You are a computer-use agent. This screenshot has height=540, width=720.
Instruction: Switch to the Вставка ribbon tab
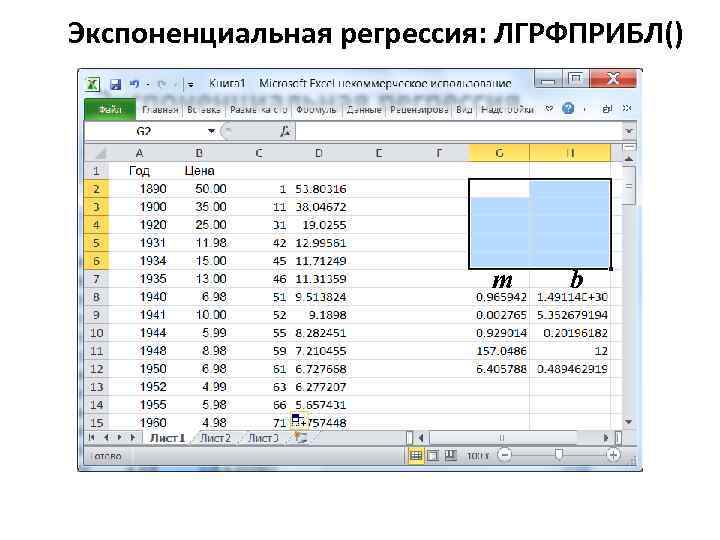(x=203, y=110)
